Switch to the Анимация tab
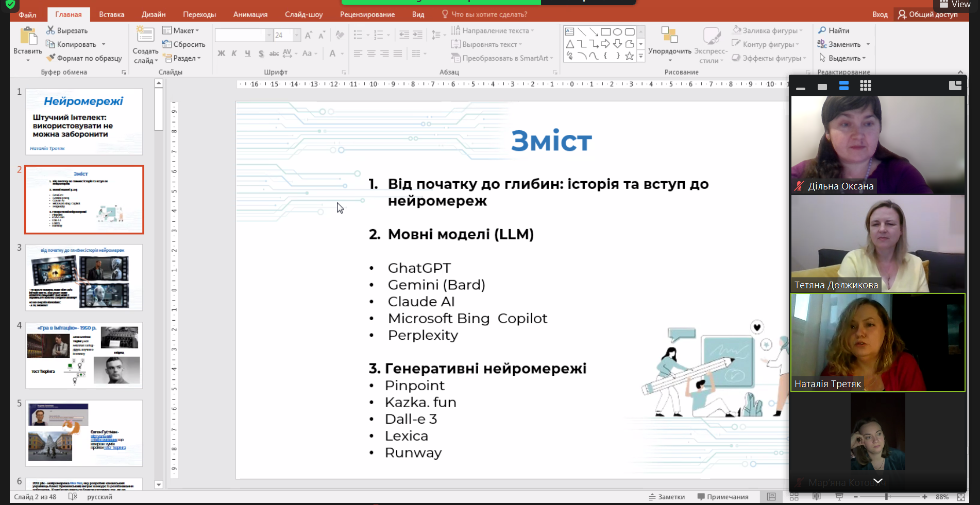980x505 pixels. click(250, 14)
